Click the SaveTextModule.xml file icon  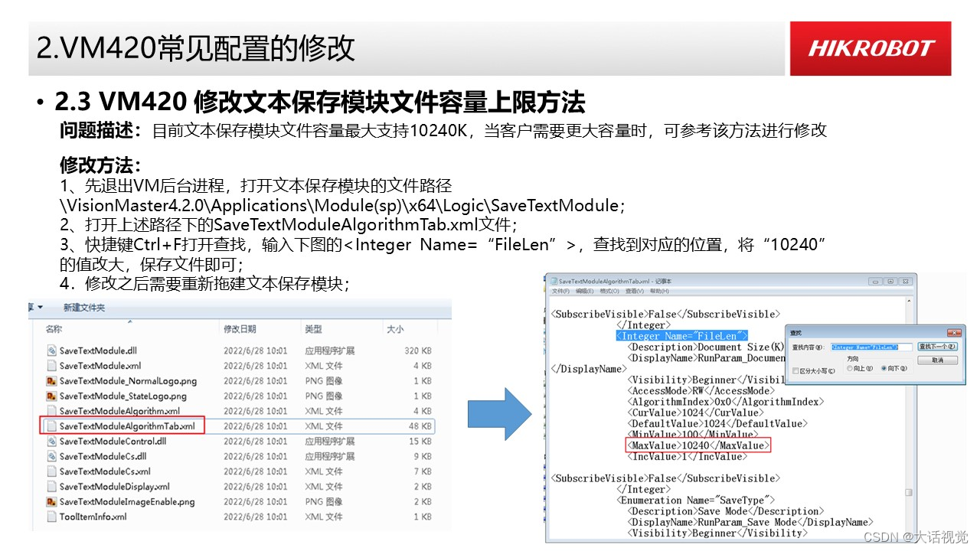(51, 366)
